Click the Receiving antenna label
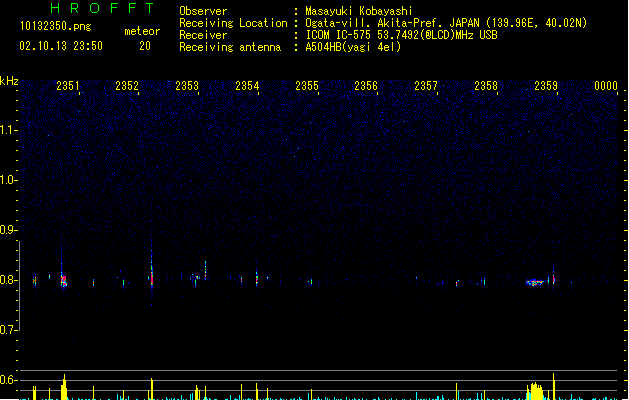Screen dimensions: 629x400 tap(230, 47)
